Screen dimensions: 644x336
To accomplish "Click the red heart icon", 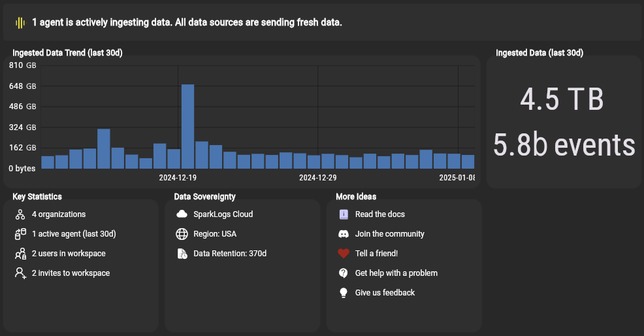I will 344,254.
